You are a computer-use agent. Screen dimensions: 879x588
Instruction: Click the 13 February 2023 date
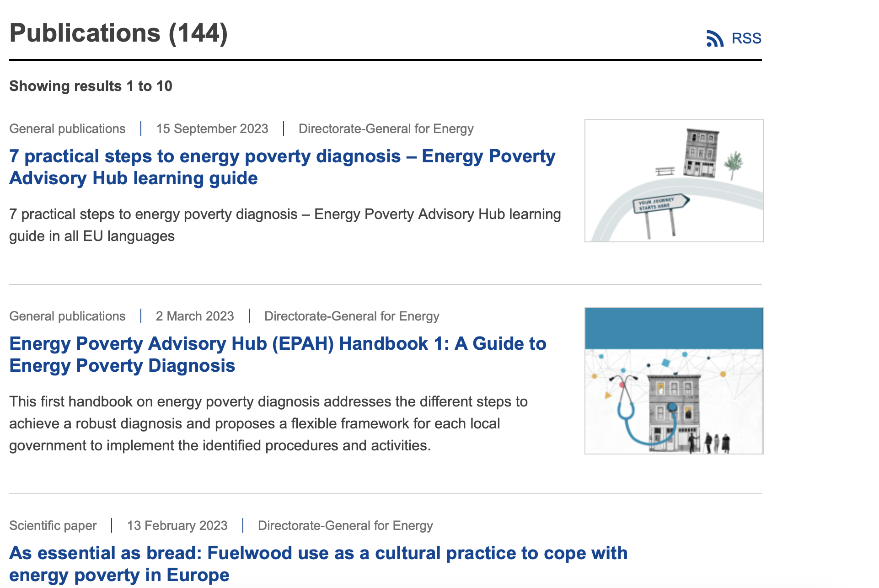pyautogui.click(x=177, y=525)
